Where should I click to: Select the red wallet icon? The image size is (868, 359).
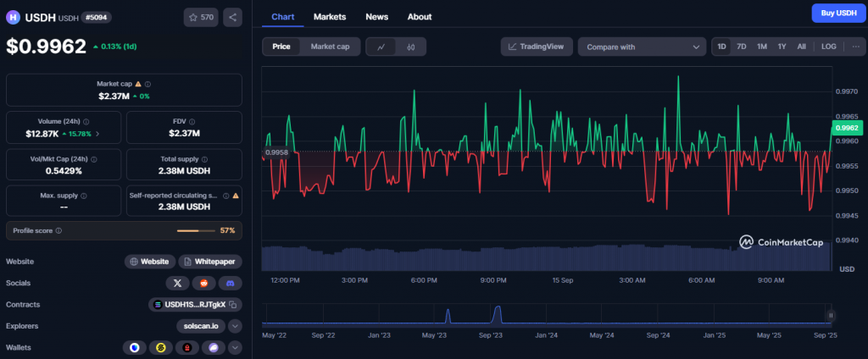[x=187, y=348]
